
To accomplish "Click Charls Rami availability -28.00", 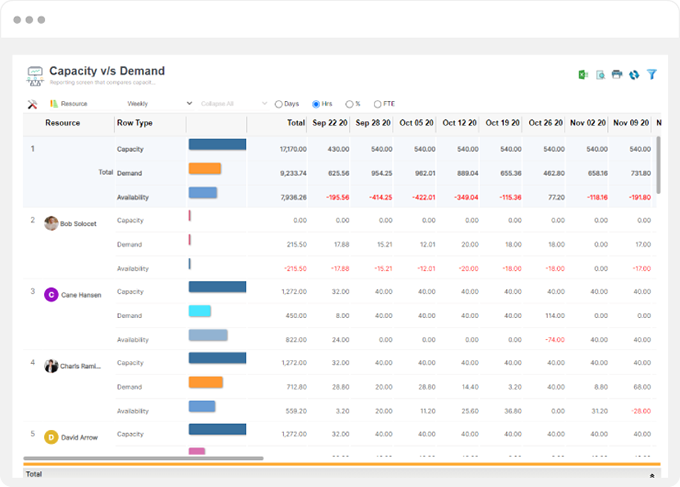I will pos(641,411).
